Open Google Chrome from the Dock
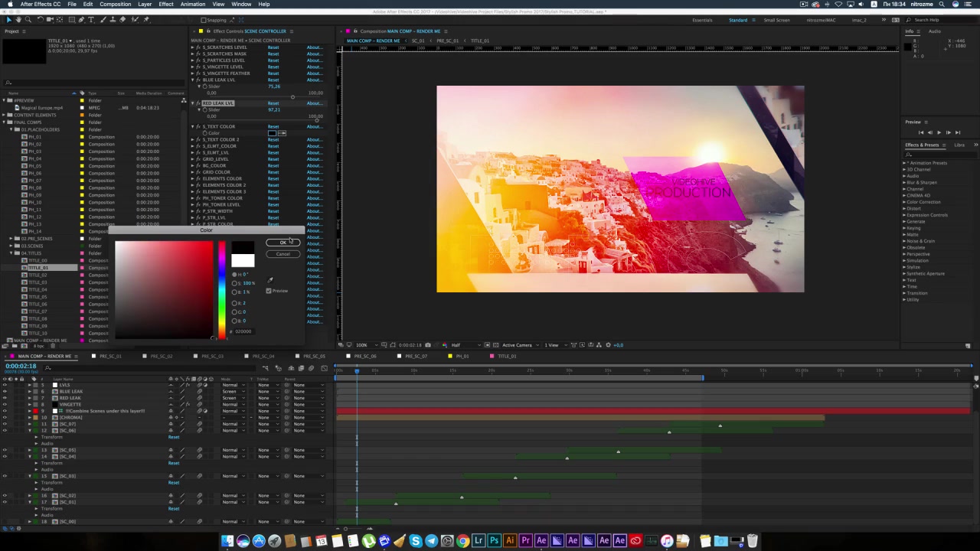The height and width of the screenshot is (551, 980). [462, 541]
